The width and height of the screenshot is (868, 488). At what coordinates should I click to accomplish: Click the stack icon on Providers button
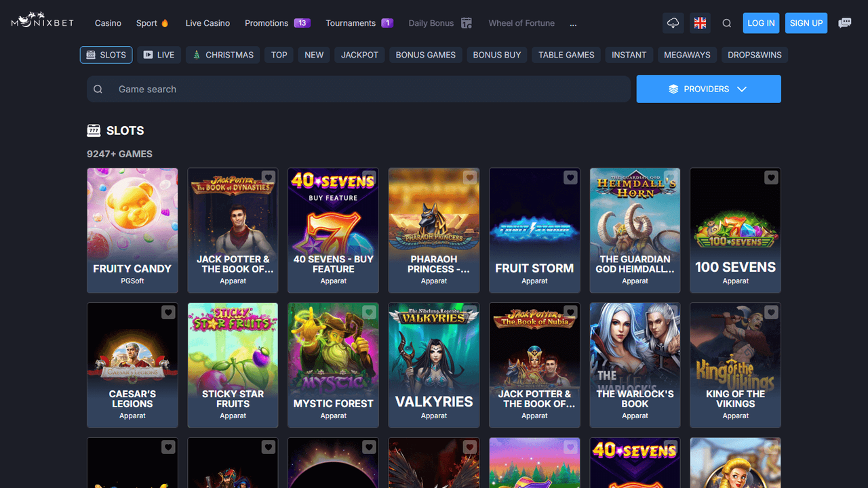(x=673, y=89)
